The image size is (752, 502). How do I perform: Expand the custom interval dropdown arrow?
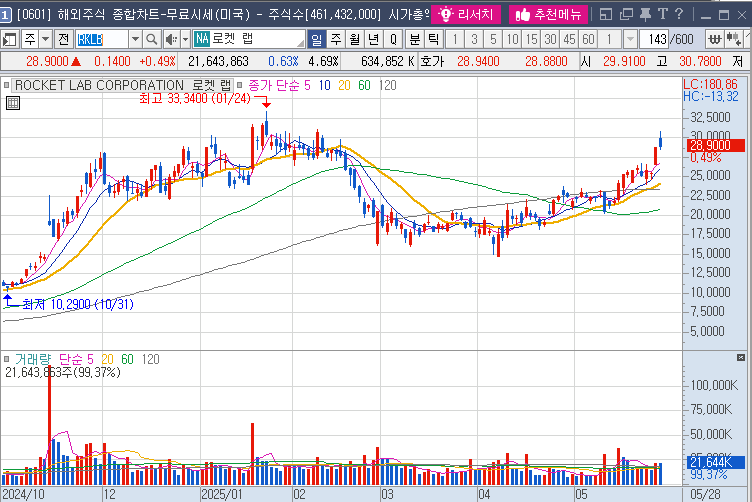[x=630, y=39]
